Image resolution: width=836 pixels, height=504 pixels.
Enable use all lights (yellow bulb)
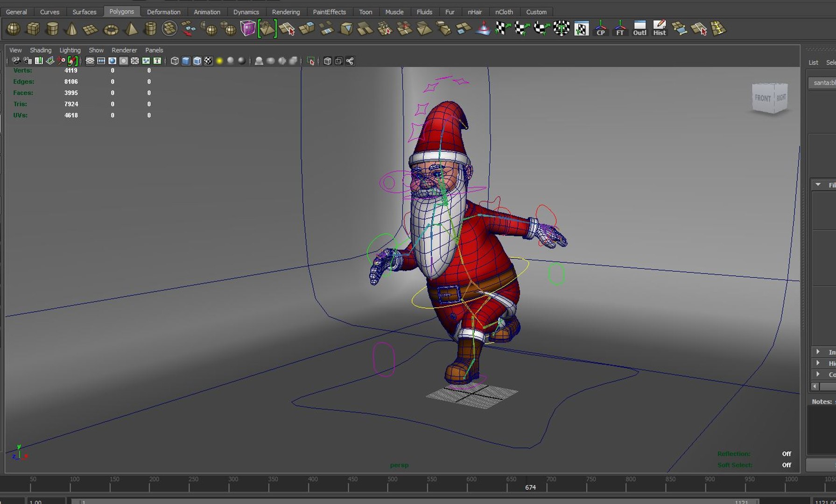[219, 61]
